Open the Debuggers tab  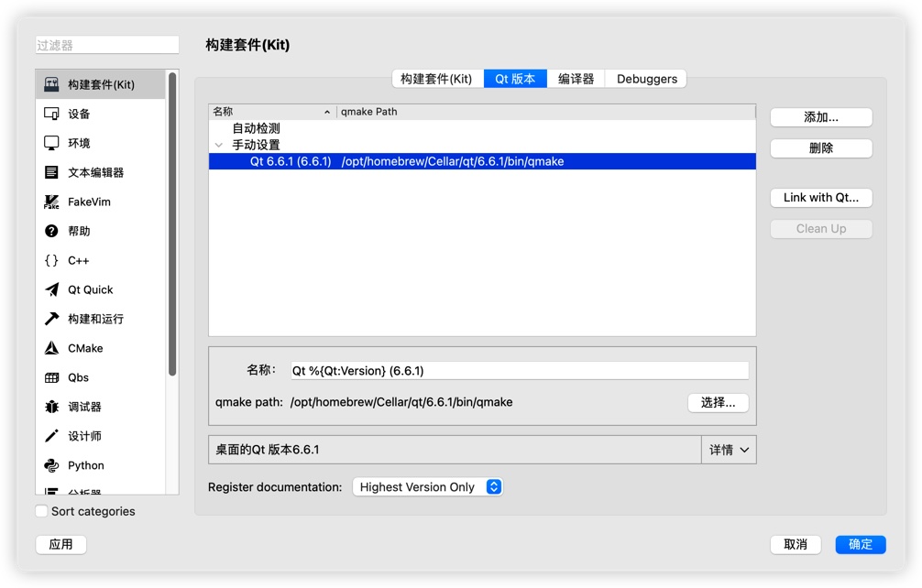click(x=645, y=78)
